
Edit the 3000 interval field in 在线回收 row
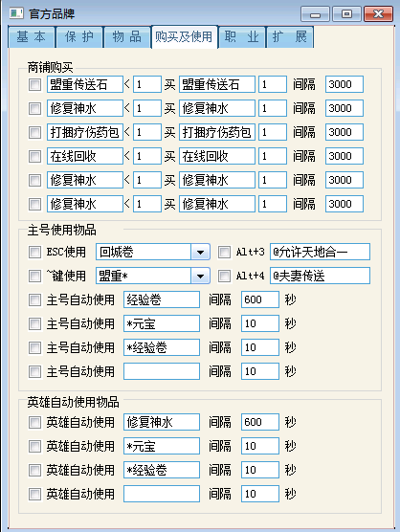click(x=344, y=156)
